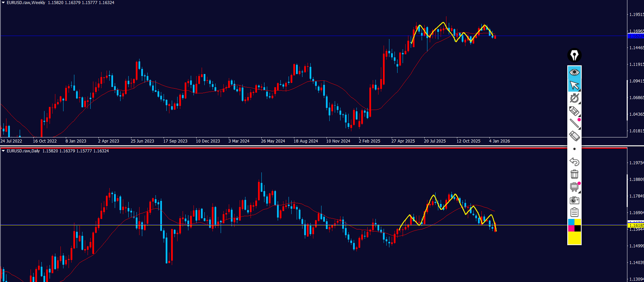Open brush size dot selector
This screenshot has height=282, width=644.
click(574, 149)
